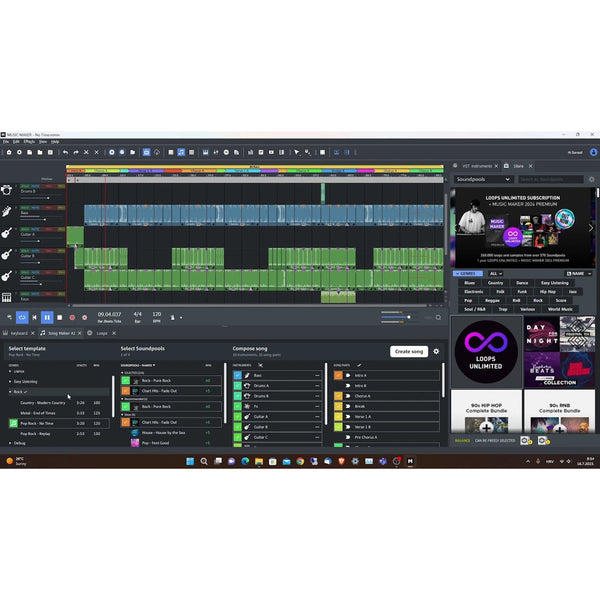The width and height of the screenshot is (600, 600).
Task: Toggle the Fx instrument checkbox
Action: point(238,406)
